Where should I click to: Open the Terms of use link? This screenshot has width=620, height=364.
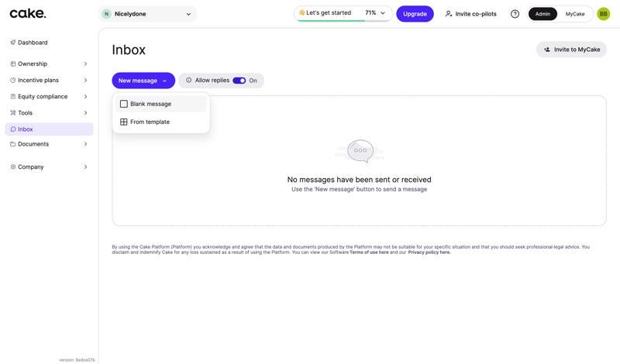point(369,252)
